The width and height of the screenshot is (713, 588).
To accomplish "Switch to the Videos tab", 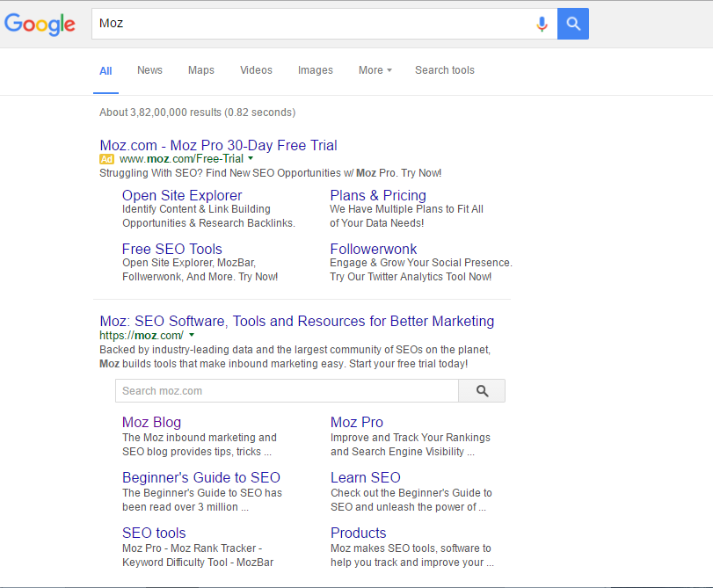I will (x=256, y=70).
